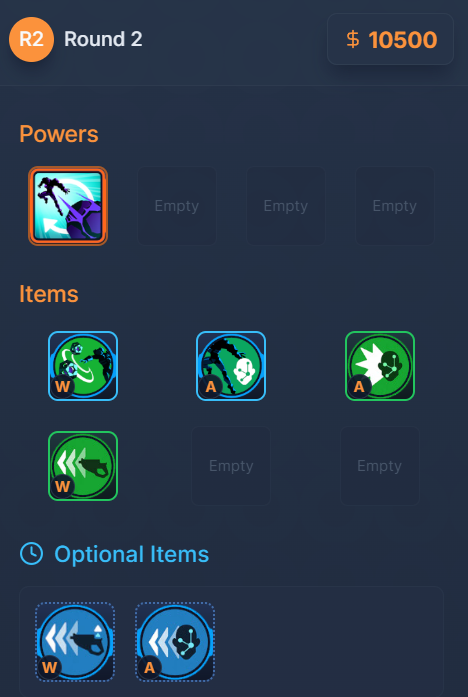
Task: Click the Round 2 label
Action: click(103, 39)
